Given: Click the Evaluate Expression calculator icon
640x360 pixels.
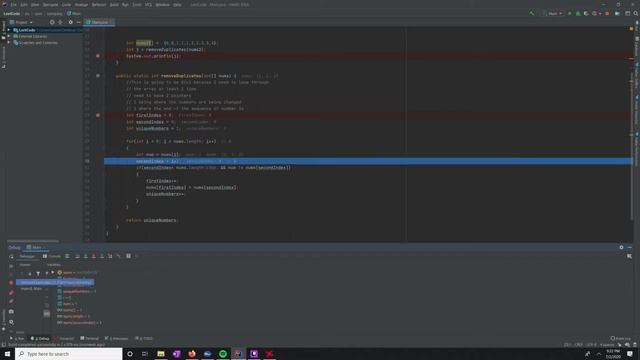Looking at the screenshot, I should 128,256.
